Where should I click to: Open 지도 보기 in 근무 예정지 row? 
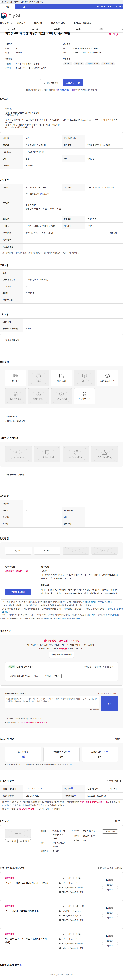click(114, 233)
